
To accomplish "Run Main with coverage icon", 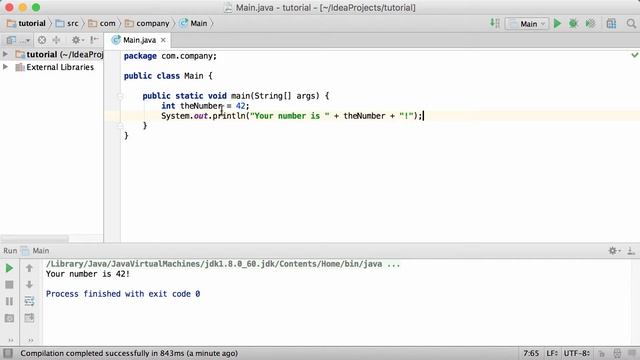I will click(x=590, y=24).
